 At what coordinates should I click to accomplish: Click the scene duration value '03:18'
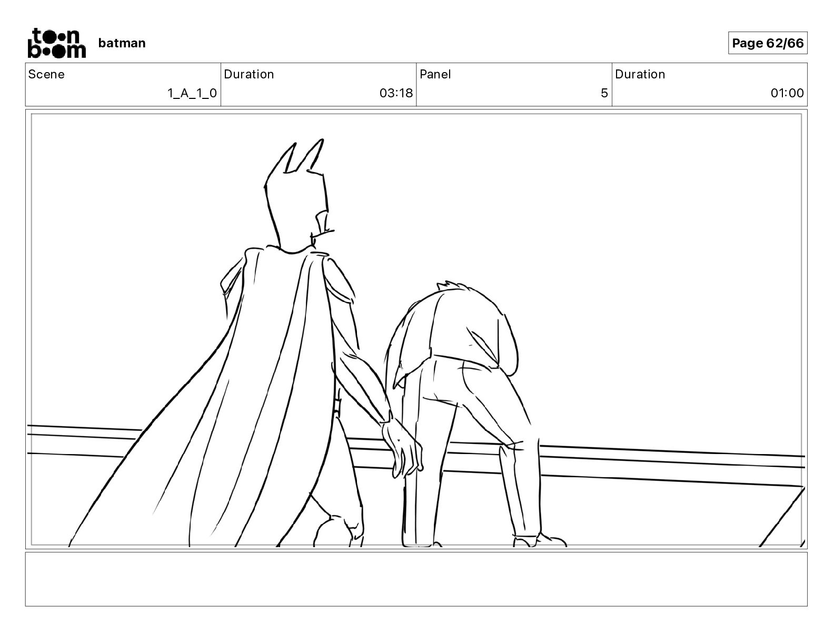tap(396, 93)
